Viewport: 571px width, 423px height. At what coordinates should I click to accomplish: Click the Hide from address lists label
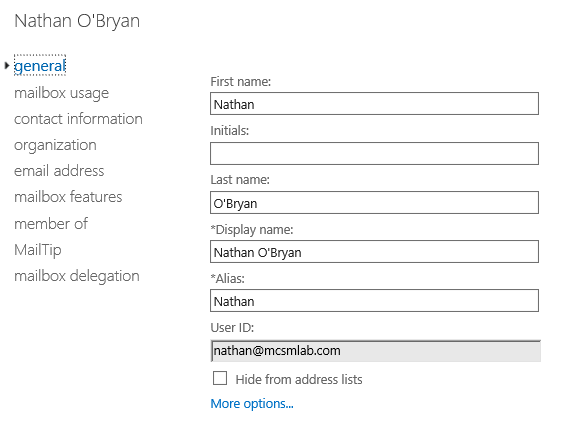[x=299, y=379]
